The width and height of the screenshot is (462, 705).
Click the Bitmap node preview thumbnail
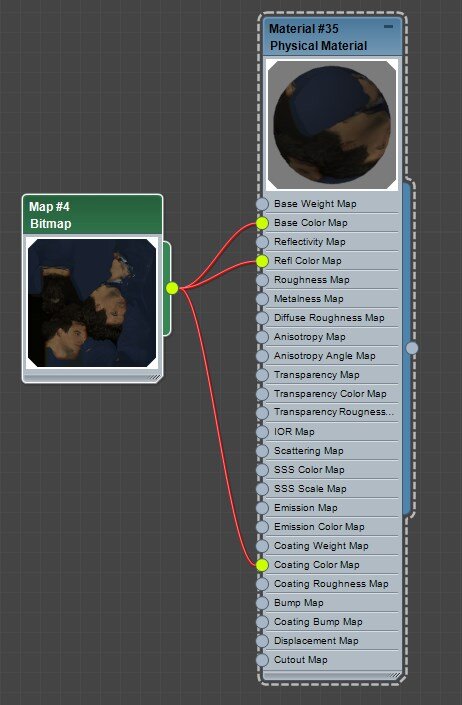tap(92, 303)
